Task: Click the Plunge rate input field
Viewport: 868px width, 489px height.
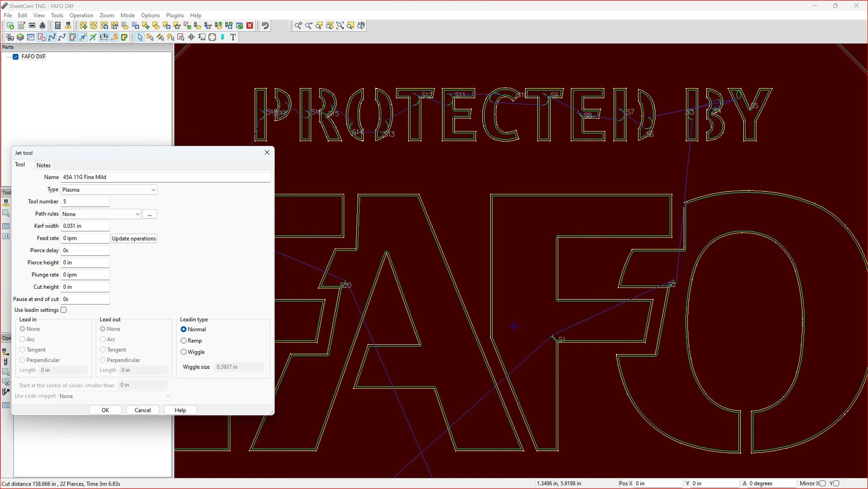Action: click(85, 275)
